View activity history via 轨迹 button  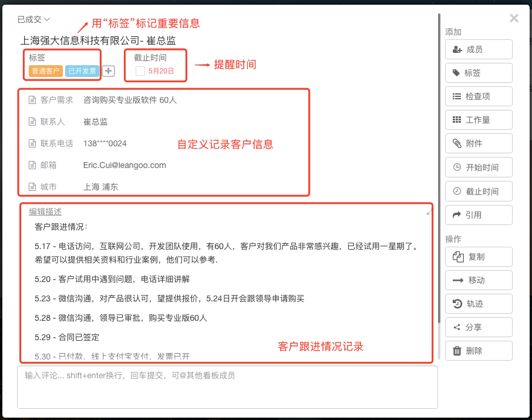coord(479,304)
